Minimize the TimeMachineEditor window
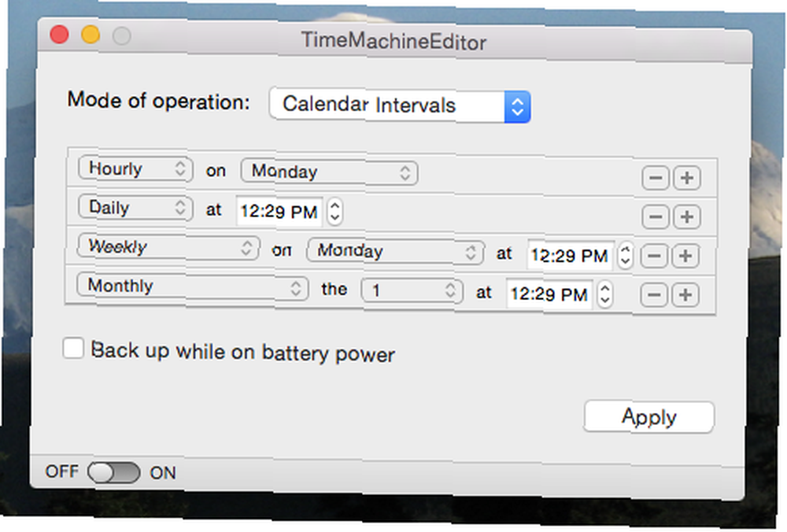 coord(91,35)
